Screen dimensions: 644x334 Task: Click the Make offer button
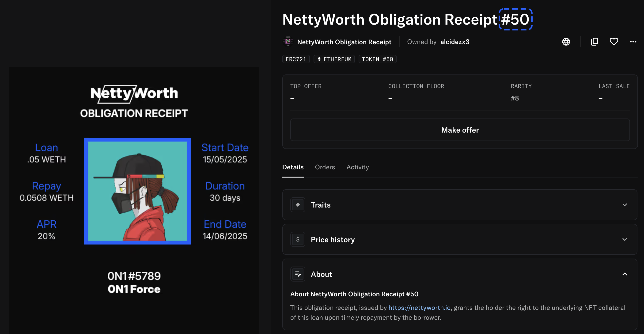[460, 130]
